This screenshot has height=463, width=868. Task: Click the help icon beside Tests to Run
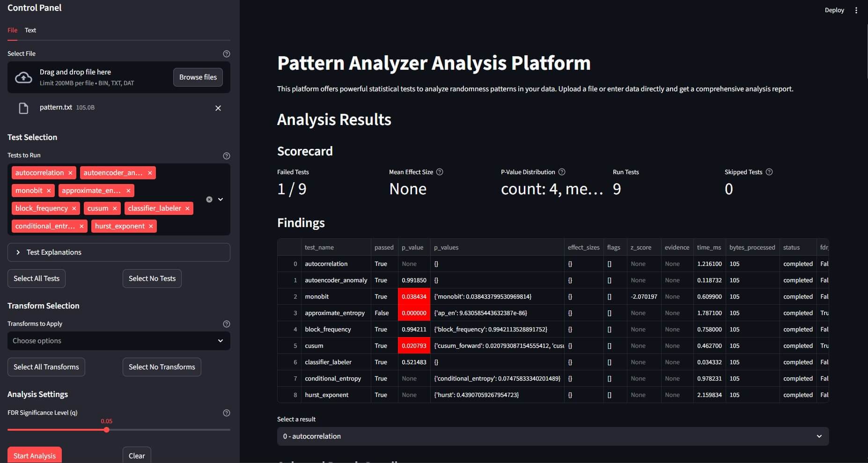click(x=227, y=156)
